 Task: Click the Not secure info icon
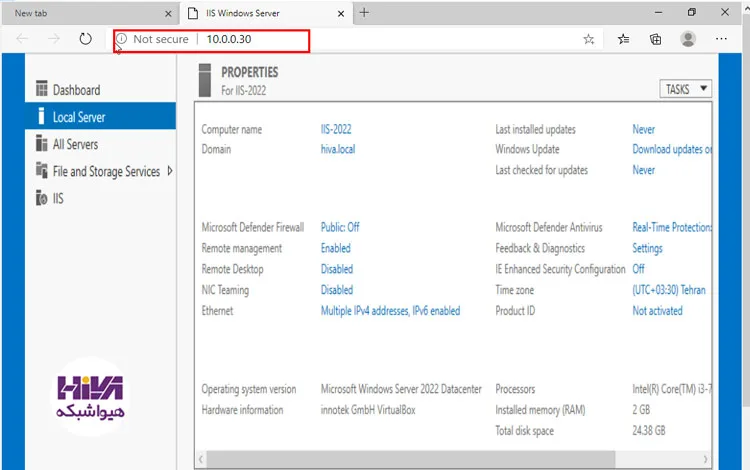(x=121, y=39)
